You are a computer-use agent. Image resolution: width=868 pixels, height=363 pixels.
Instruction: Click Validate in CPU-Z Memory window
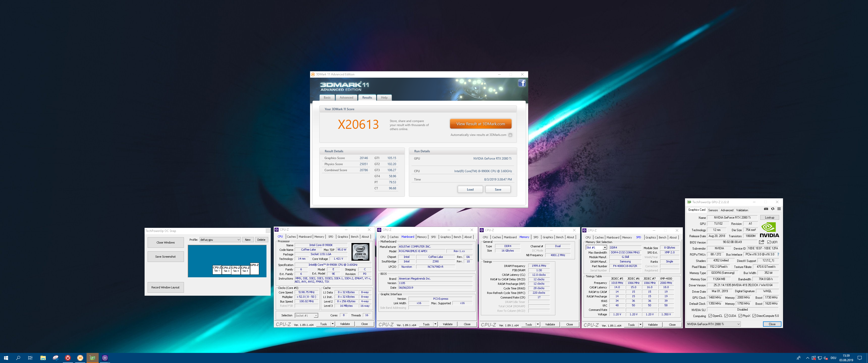[550, 324]
